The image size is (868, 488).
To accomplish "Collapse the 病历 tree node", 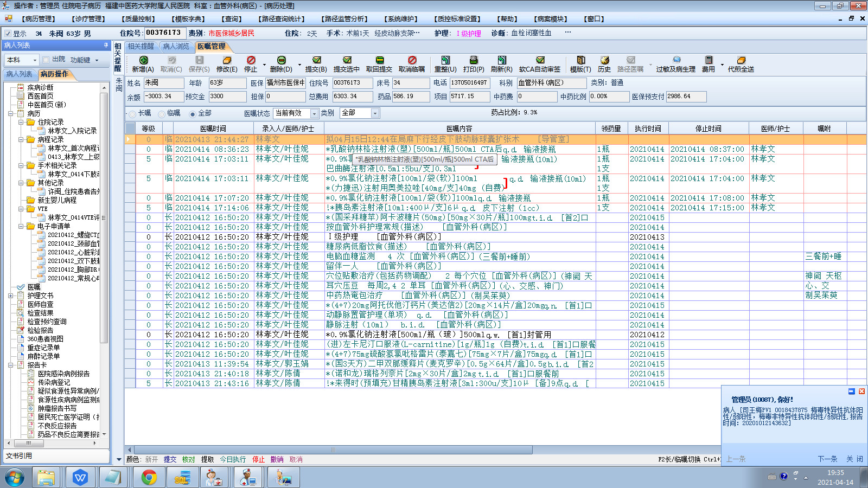I will coord(11,114).
